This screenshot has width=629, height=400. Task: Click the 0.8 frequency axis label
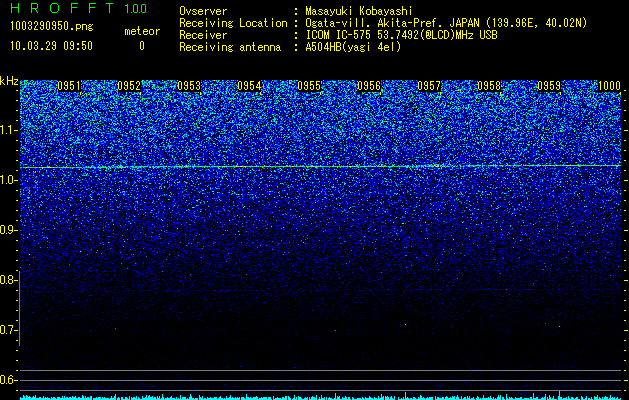coord(8,280)
